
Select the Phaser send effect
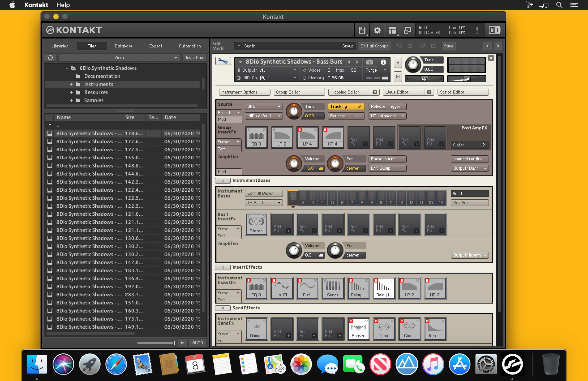[358, 329]
